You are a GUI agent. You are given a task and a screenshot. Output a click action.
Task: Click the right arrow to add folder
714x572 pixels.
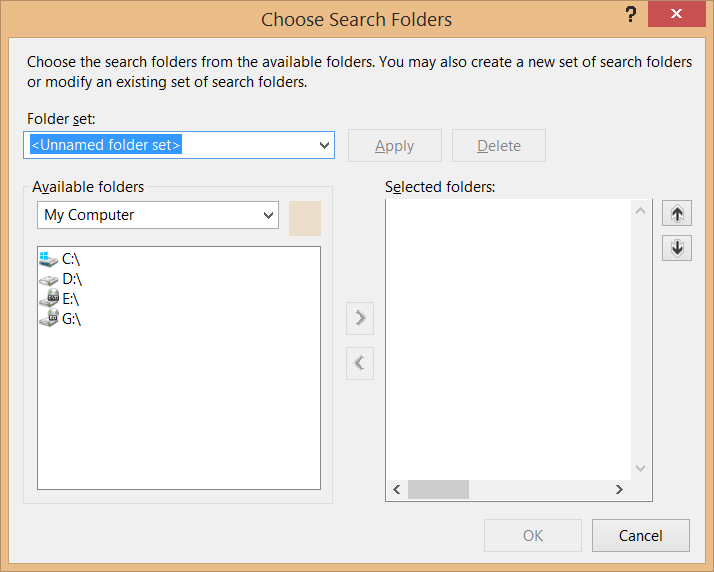click(x=360, y=318)
